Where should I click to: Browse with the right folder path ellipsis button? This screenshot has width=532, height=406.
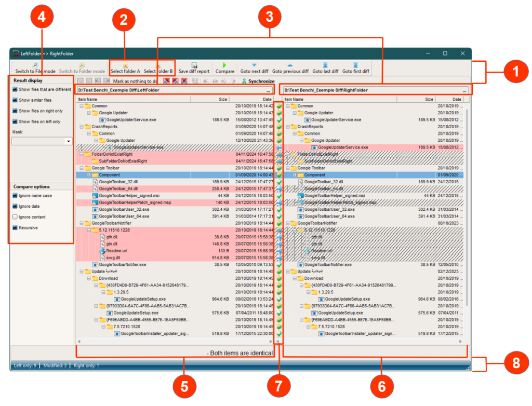point(464,90)
